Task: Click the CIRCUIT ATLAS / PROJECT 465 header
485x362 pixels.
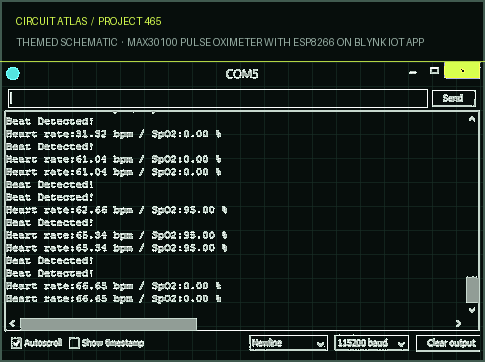Action: pyautogui.click(x=88, y=21)
